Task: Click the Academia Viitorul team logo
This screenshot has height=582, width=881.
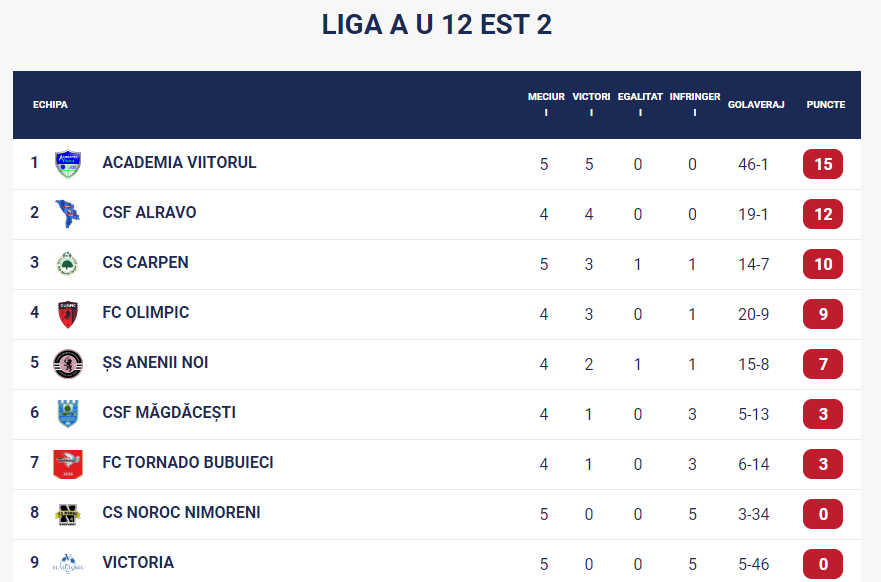Action: (68, 163)
